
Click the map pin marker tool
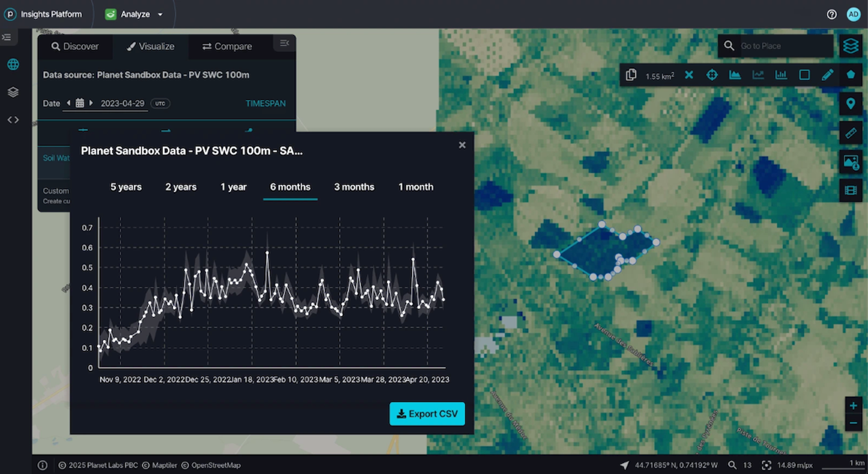[x=851, y=104]
